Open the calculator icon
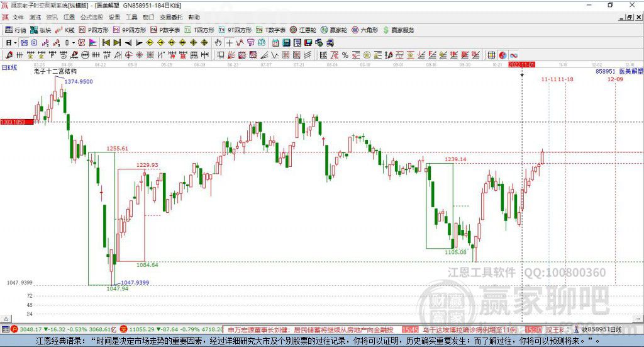The image size is (644, 347). pyautogui.click(x=286, y=43)
